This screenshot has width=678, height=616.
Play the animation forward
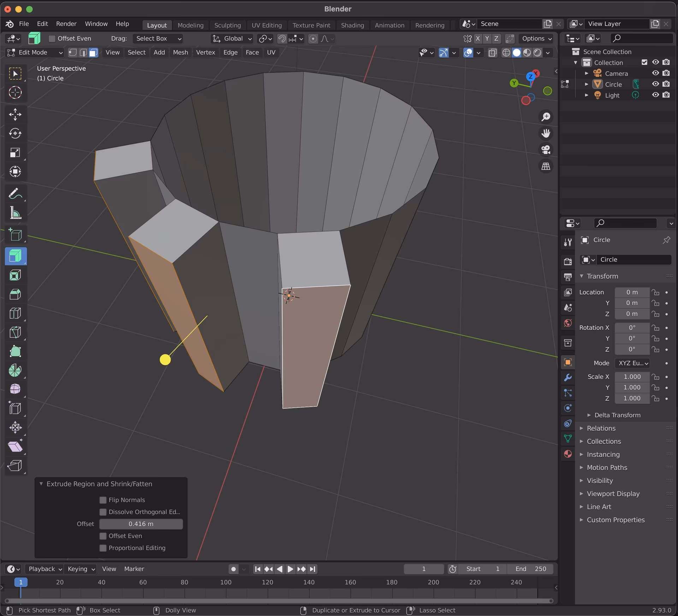click(290, 569)
